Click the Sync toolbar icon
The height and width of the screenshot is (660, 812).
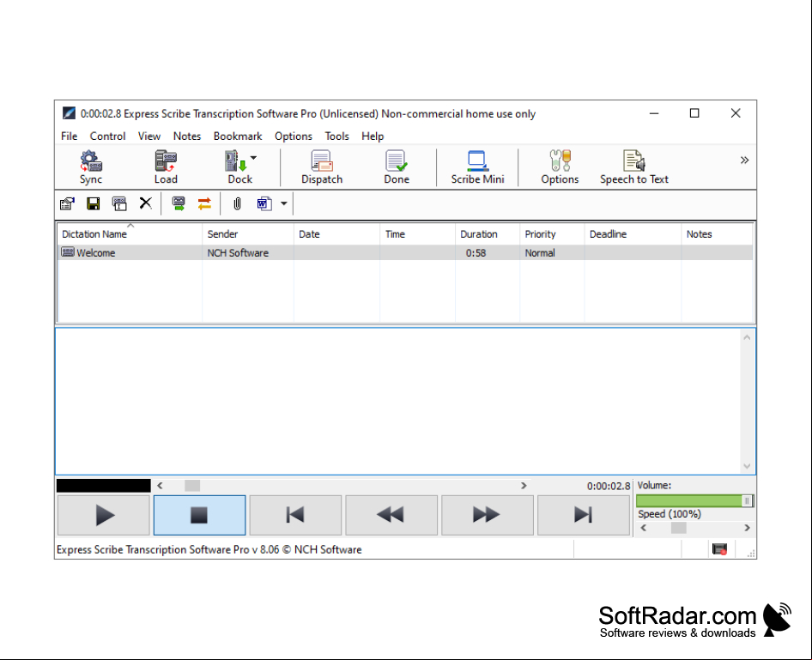pyautogui.click(x=91, y=167)
